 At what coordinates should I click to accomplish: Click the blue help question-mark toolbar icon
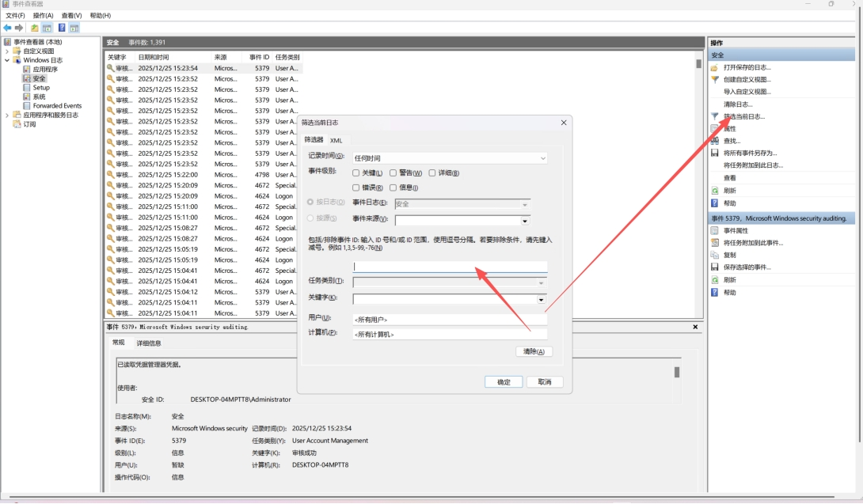62,28
